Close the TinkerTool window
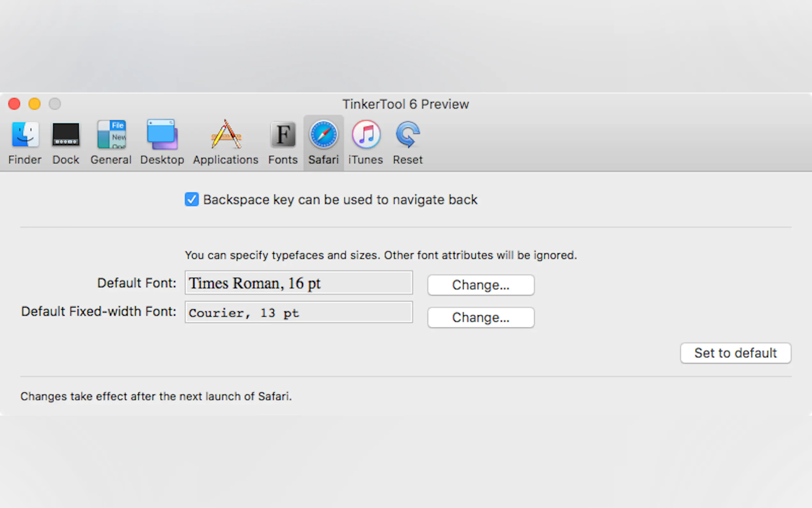The height and width of the screenshot is (508, 812). [14, 104]
